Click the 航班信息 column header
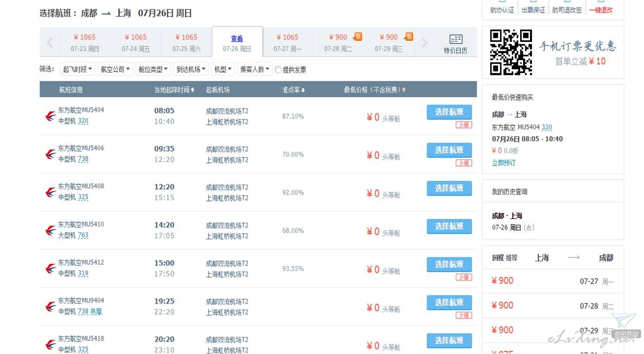The height and width of the screenshot is (354, 644). tap(71, 90)
